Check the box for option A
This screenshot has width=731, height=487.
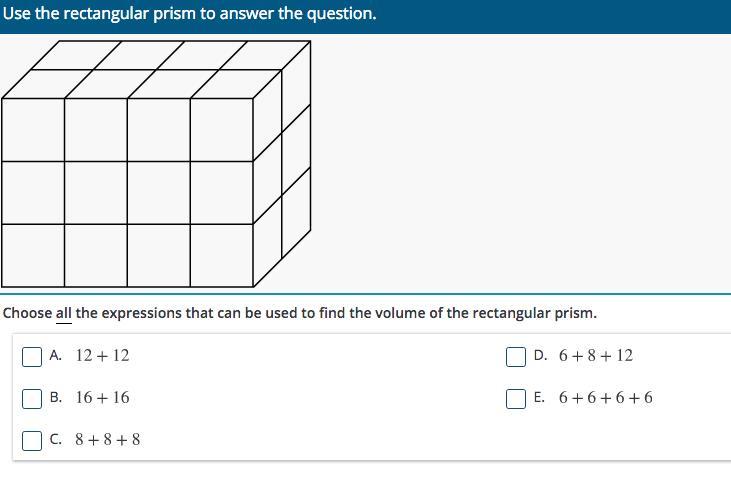tap(33, 356)
